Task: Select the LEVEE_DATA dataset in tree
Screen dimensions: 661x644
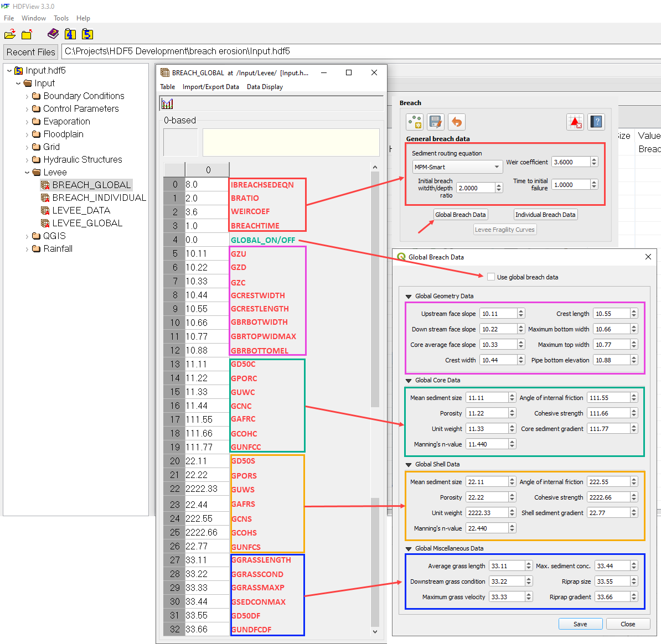Action: 81,210
